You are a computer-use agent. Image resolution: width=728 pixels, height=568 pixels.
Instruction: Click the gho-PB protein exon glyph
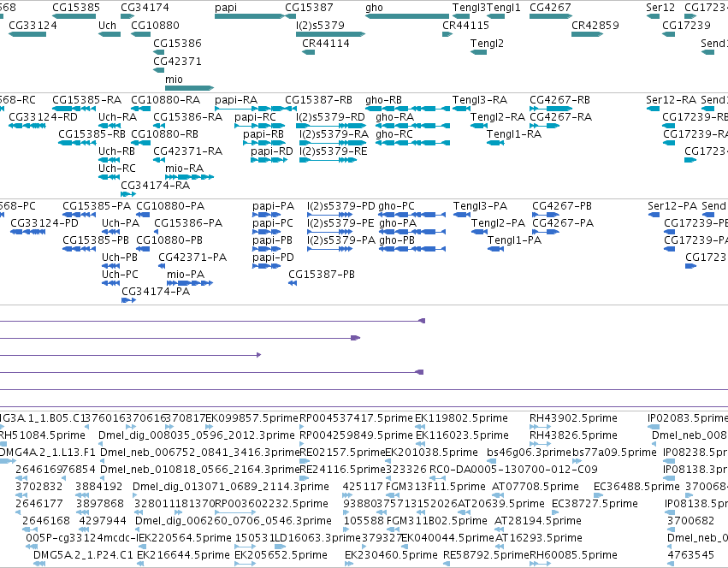pos(412,249)
